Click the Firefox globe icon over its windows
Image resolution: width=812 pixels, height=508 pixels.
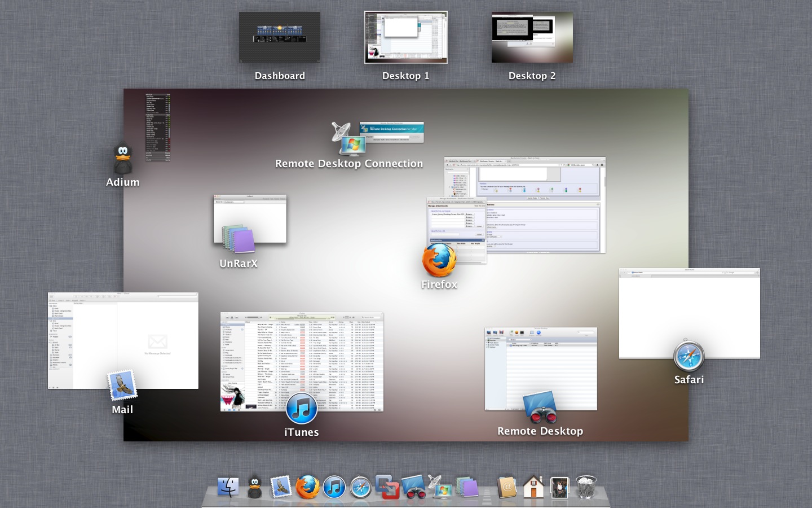pyautogui.click(x=439, y=260)
